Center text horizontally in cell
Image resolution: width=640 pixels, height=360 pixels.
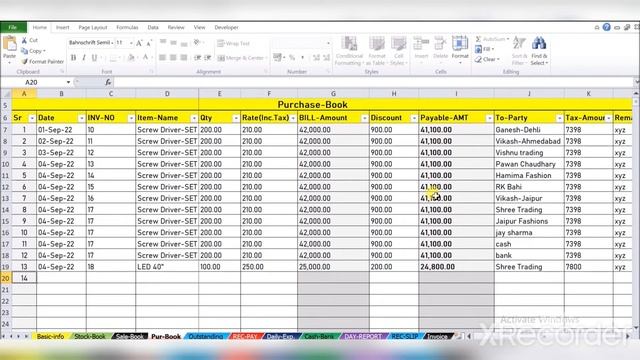[x=173, y=58]
